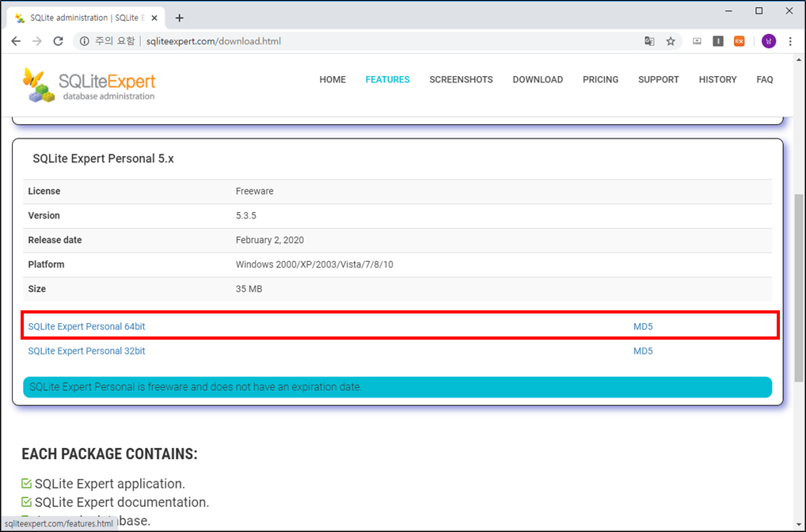This screenshot has width=806, height=532.
Task: Open the Google Translate page icon
Action: [649, 41]
